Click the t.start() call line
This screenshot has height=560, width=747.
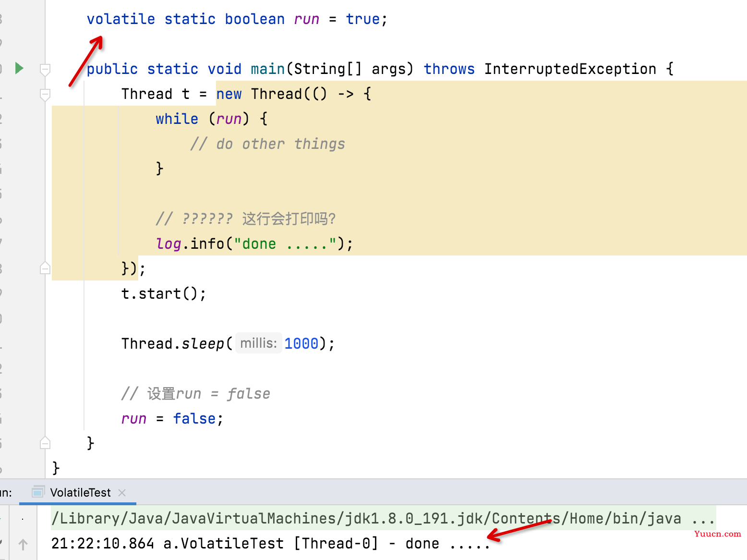(164, 293)
